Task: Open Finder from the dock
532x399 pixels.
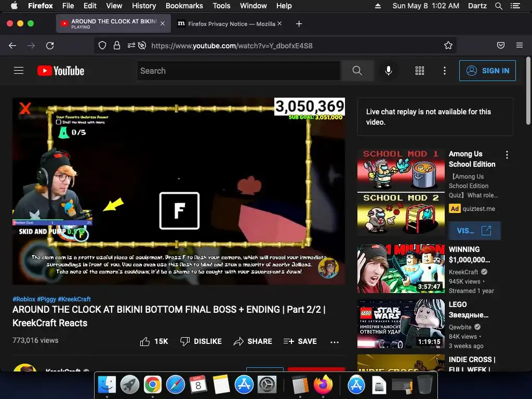Action: [x=107, y=385]
